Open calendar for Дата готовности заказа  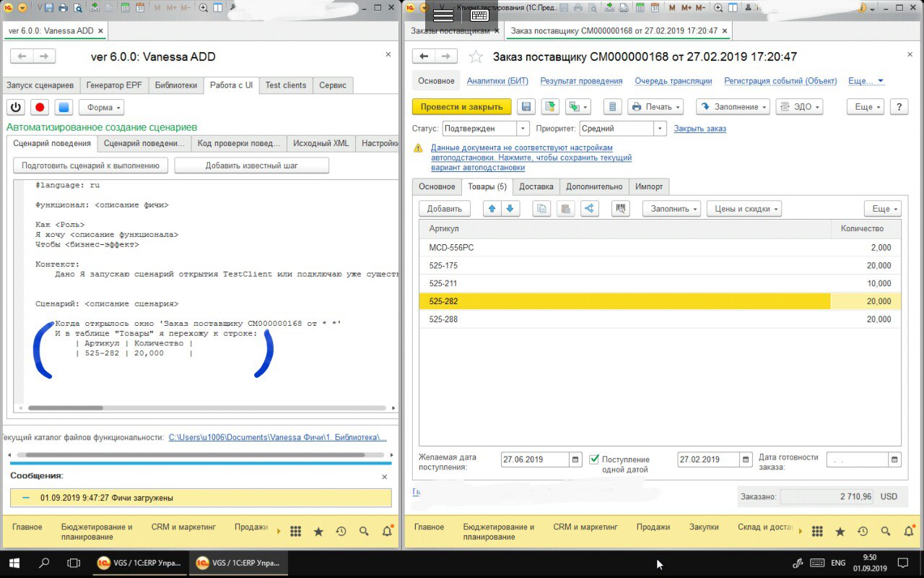[x=894, y=460]
